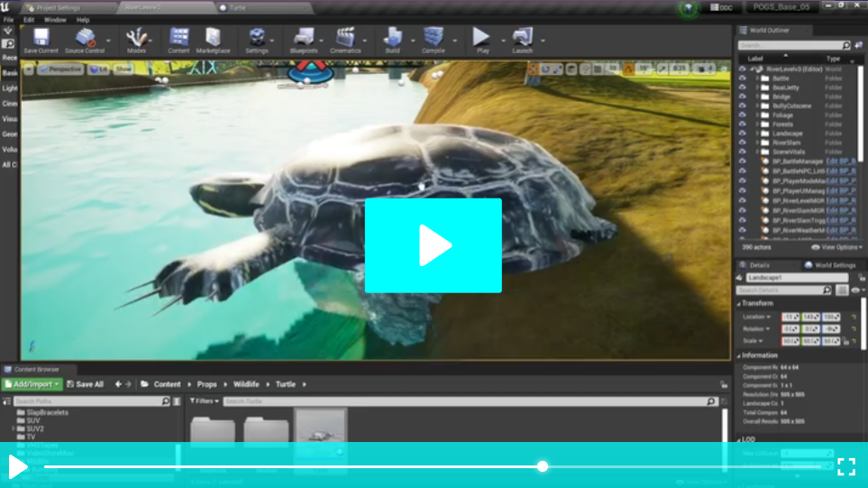
Task: Click Content Browser sources panel toggle icon
Action: click(6, 401)
